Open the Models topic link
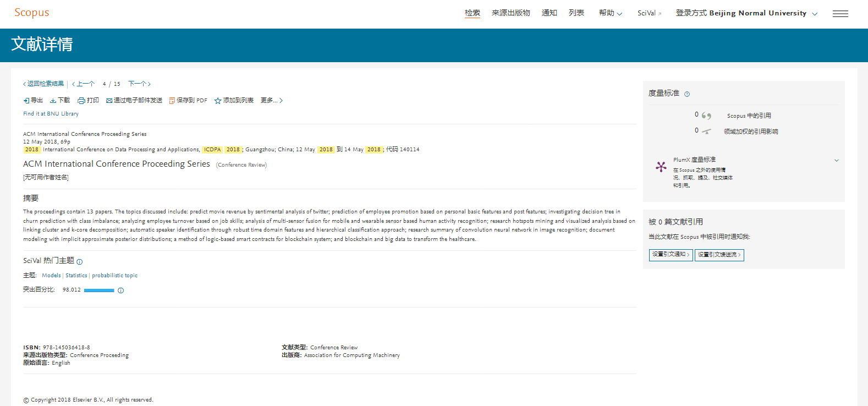The width and height of the screenshot is (868, 406). tap(51, 276)
